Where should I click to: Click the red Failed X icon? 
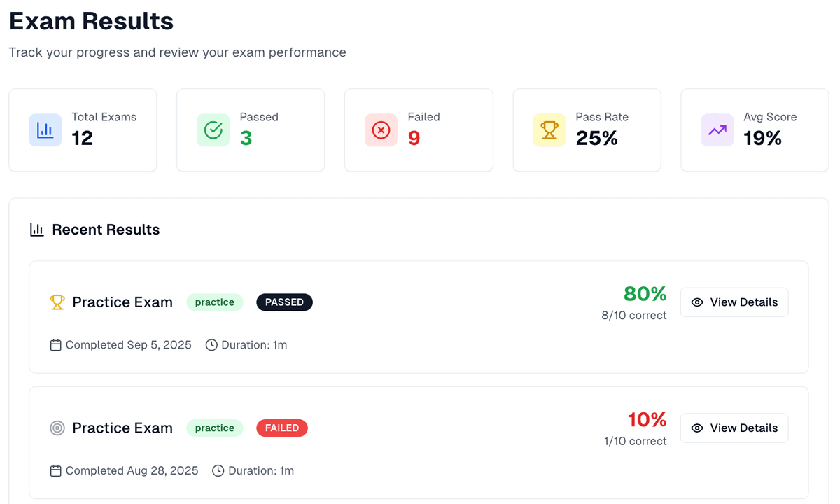click(x=381, y=130)
